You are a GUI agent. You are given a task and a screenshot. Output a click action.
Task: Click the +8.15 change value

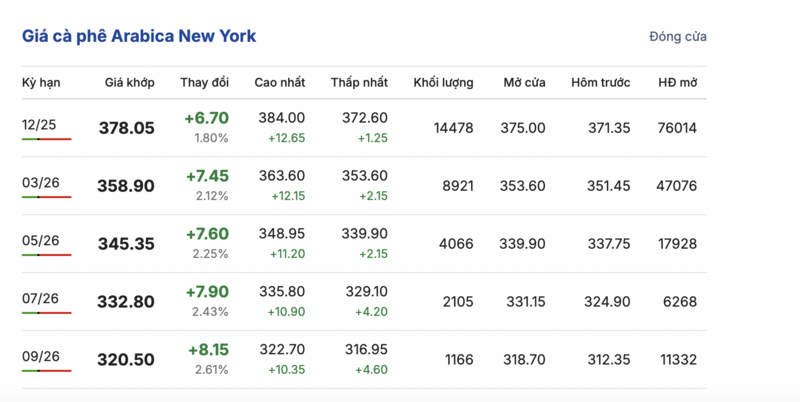[208, 351]
